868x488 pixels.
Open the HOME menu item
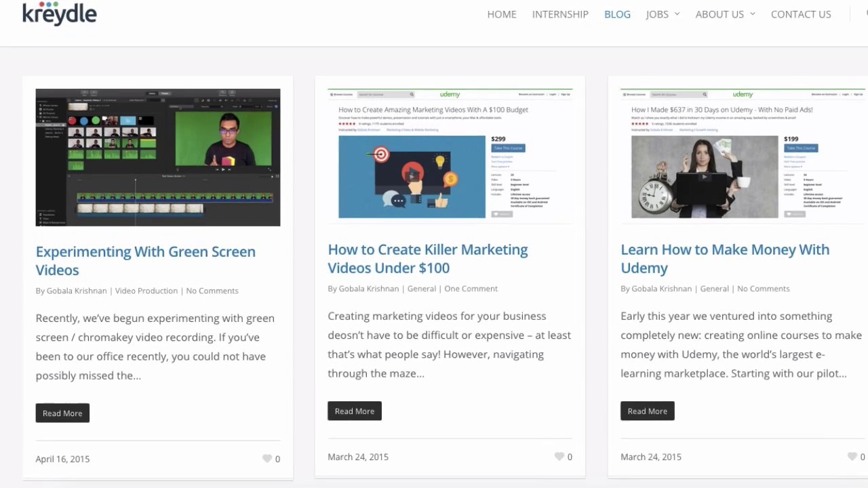(502, 14)
